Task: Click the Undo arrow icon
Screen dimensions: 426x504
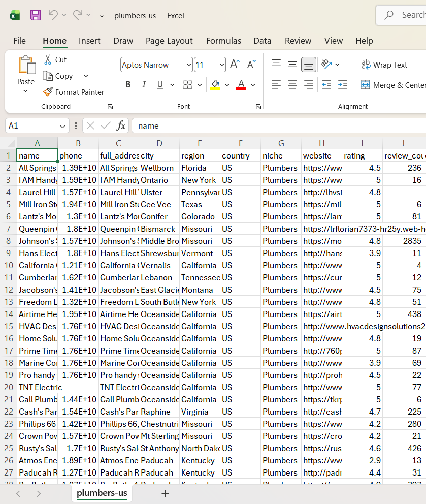Action: [53, 15]
